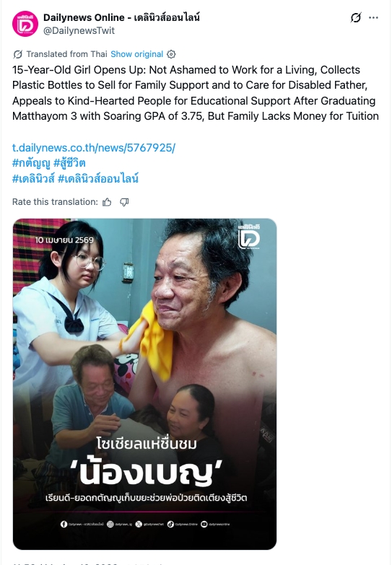
Task: Click the Grok icon in the post header
Action: [x=356, y=17]
